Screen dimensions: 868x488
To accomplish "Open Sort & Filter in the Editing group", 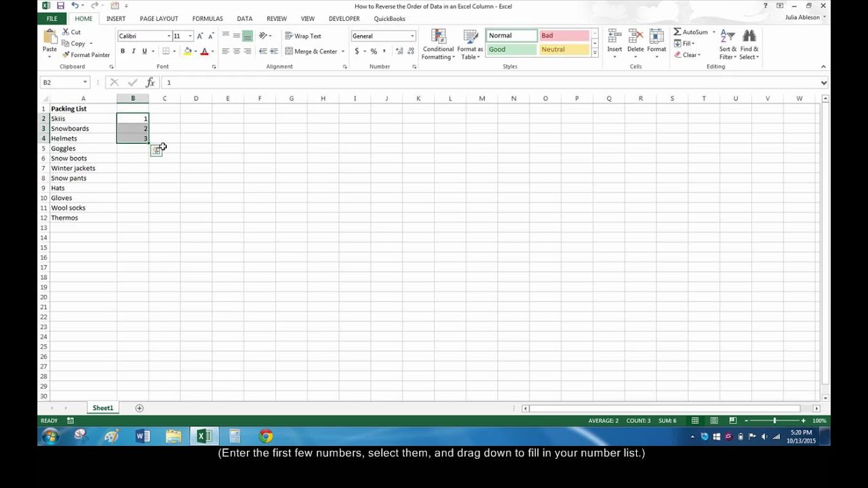I will 726,43.
